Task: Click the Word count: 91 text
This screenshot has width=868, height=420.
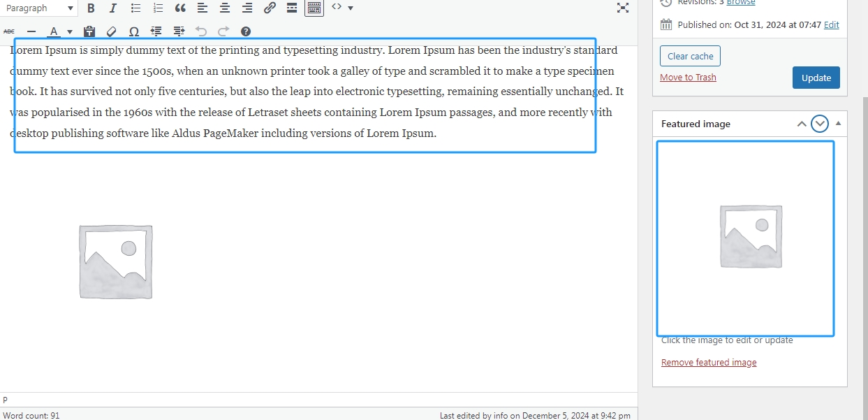Action: (x=31, y=415)
